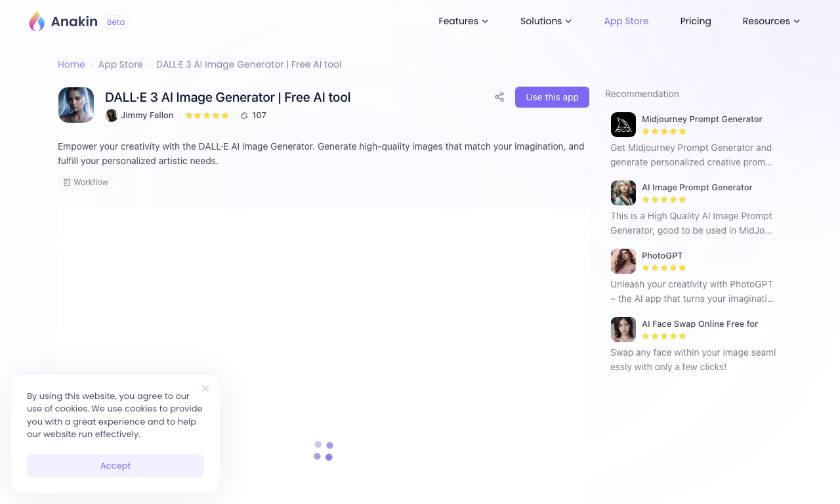
Task: Click the usage count icon next to 107
Action: (244, 115)
